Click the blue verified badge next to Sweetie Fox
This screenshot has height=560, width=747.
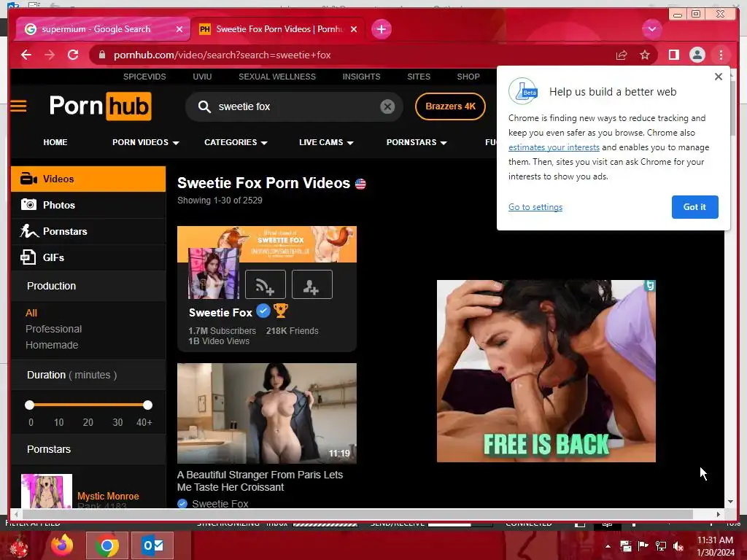(263, 311)
